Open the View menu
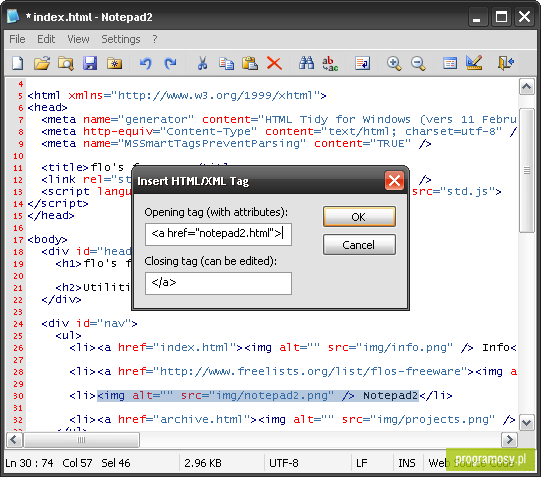The height and width of the screenshot is (477, 541). (x=78, y=39)
